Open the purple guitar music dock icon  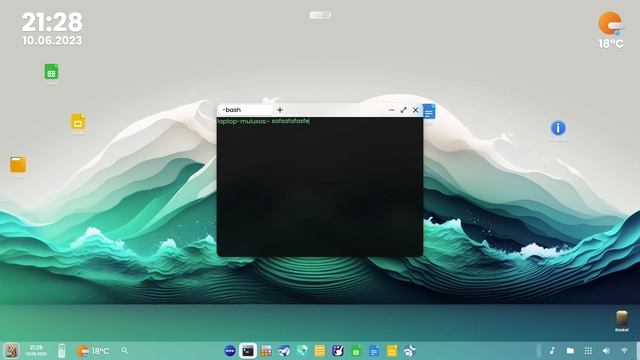click(x=338, y=351)
